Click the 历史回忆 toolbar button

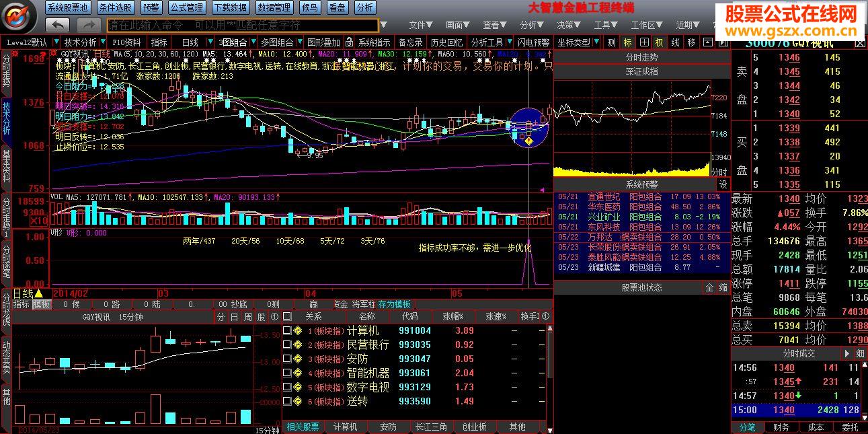(x=446, y=42)
